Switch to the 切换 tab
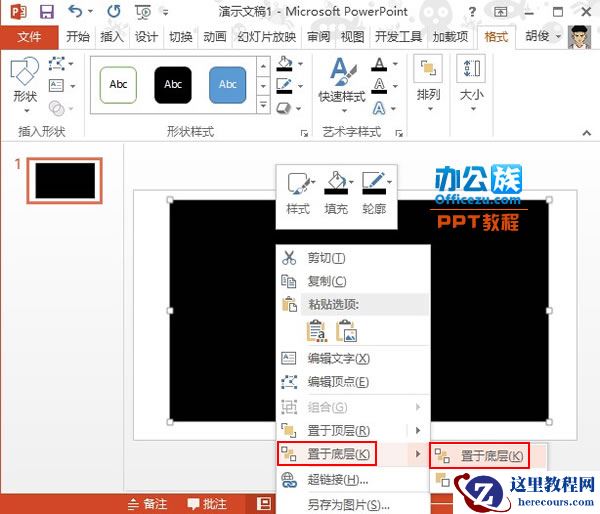The width and height of the screenshot is (600, 514). 181,37
